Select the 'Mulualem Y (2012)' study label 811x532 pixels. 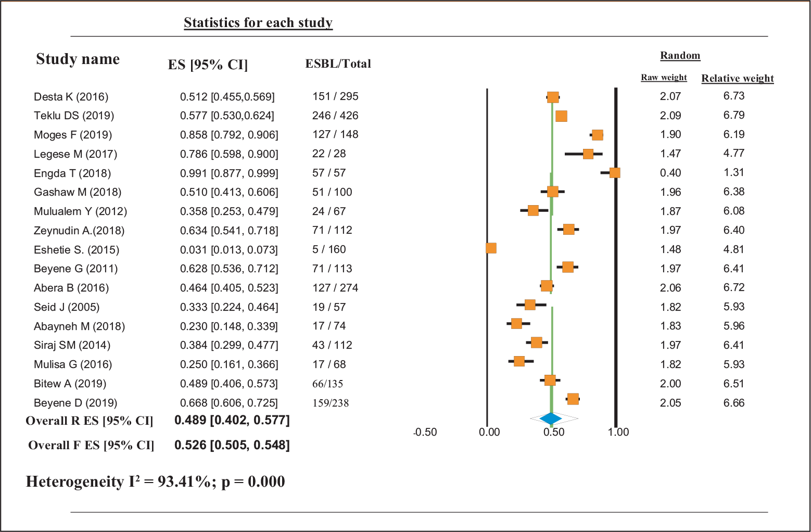80,211
